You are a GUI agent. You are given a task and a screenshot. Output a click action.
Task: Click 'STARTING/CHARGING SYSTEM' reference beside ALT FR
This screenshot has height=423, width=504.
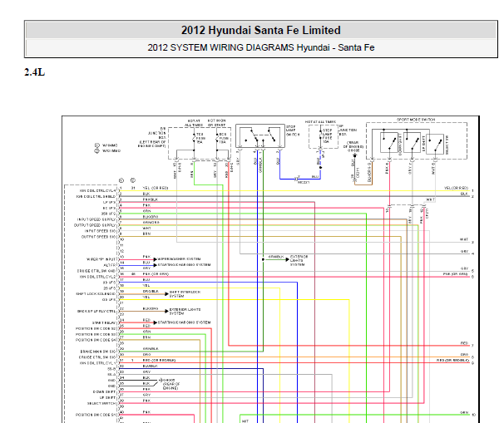click(184, 265)
